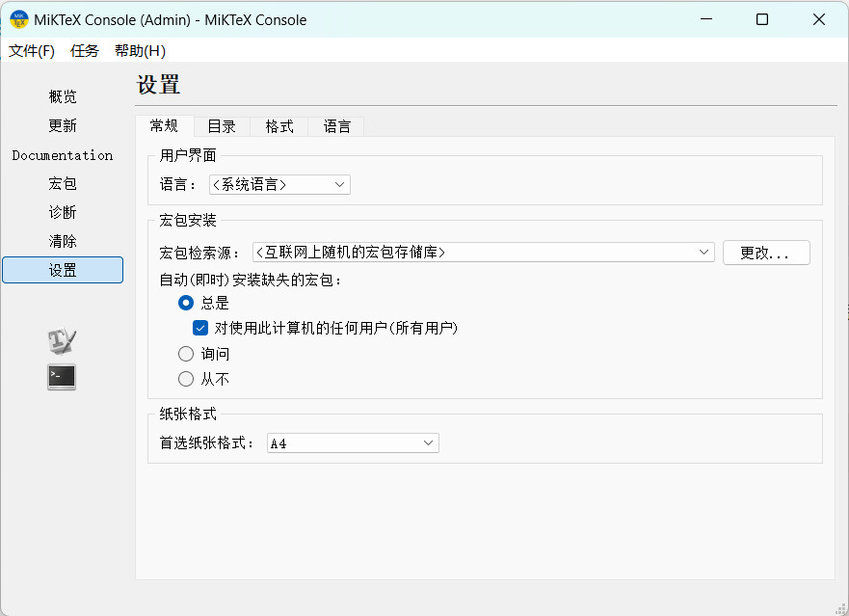
Task: Select the 从不 (Never) radio option
Action: pyautogui.click(x=186, y=379)
